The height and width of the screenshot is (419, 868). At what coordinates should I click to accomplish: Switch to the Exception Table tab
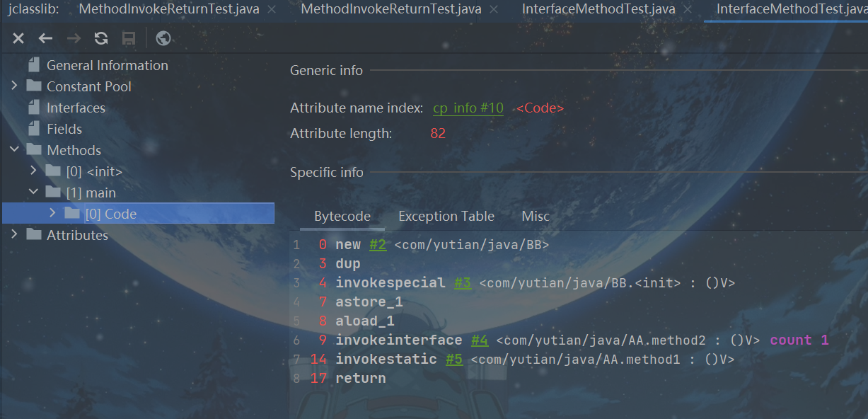446,217
